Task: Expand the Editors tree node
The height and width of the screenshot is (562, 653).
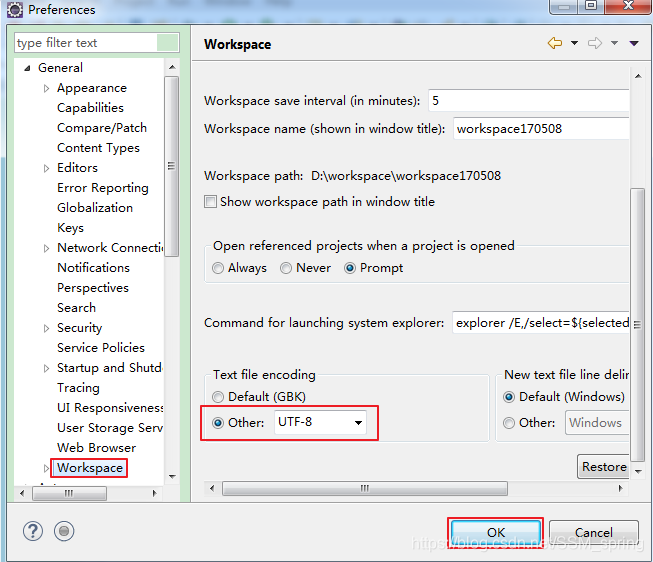Action: (x=46, y=168)
